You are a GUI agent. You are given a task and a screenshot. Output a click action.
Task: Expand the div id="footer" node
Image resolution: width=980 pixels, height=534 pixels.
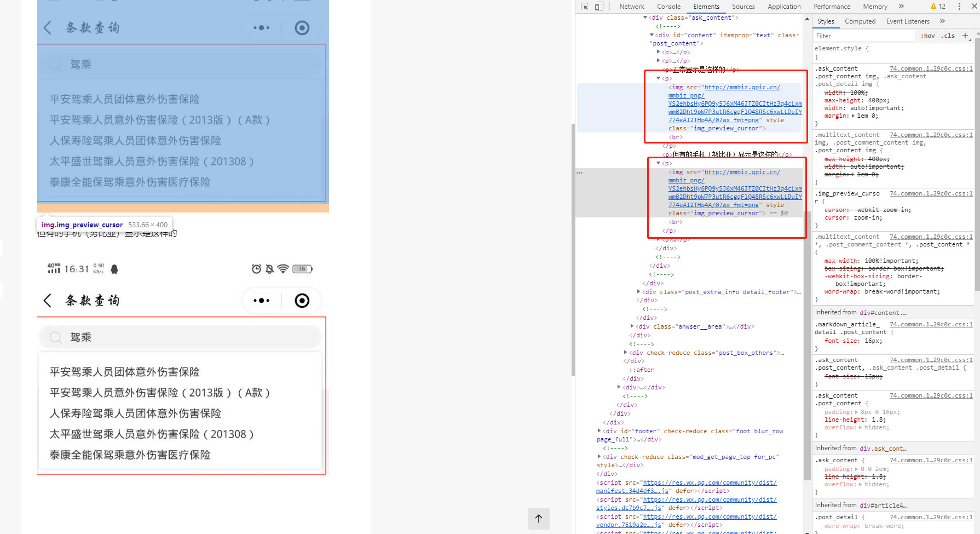599,431
